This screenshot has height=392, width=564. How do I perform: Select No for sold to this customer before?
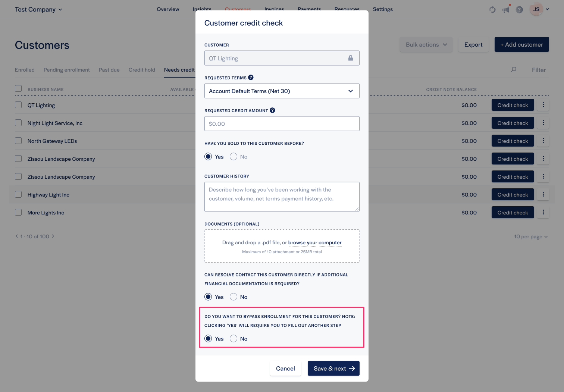[x=234, y=156]
